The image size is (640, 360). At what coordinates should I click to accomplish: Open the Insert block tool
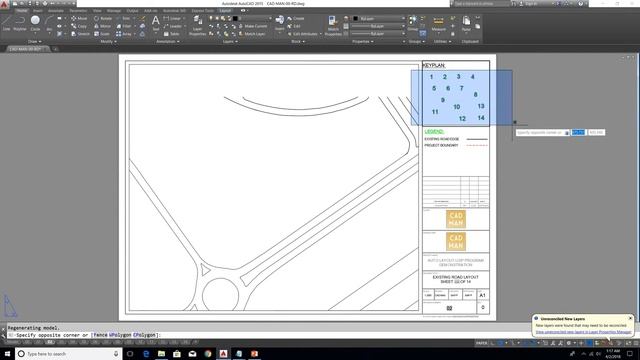click(x=280, y=23)
